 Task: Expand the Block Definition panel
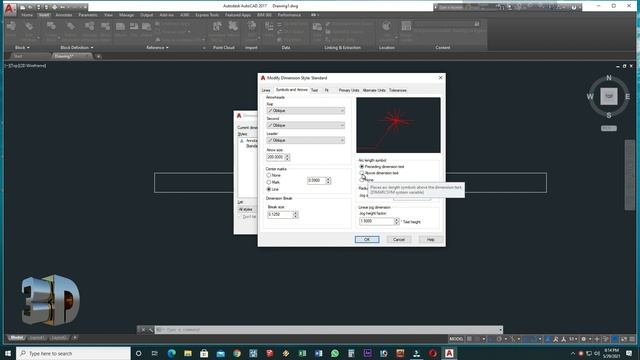pyautogui.click(x=77, y=47)
